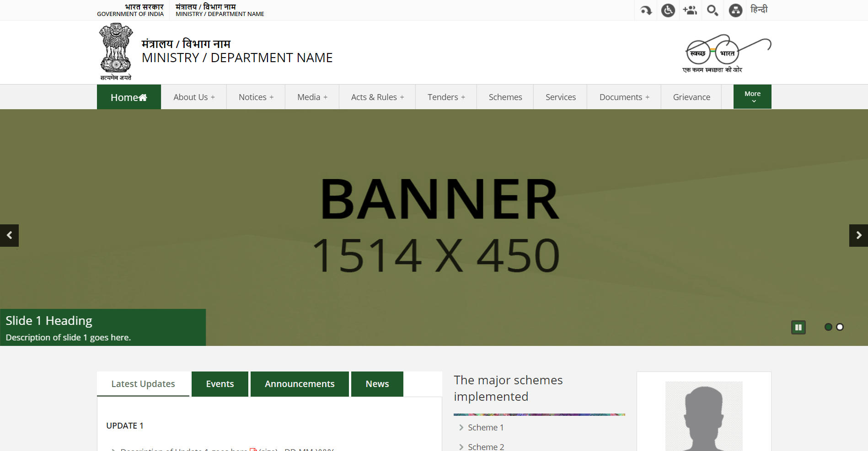868x451 pixels.
Task: Click the social media people icon
Action: tap(690, 10)
